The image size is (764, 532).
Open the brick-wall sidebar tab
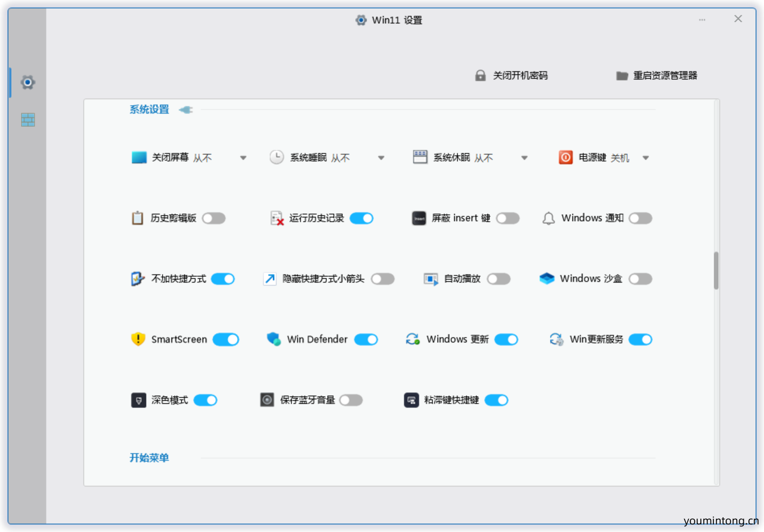coord(28,120)
